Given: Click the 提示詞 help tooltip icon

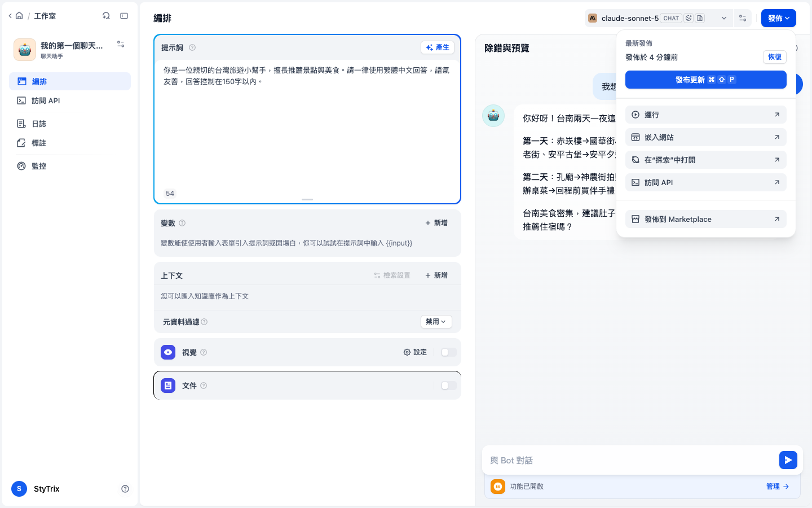Looking at the screenshot, I should coord(192,47).
